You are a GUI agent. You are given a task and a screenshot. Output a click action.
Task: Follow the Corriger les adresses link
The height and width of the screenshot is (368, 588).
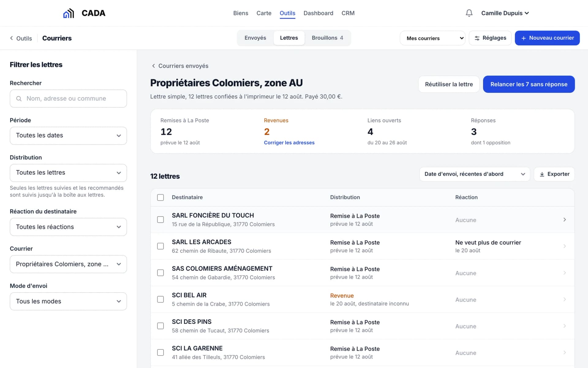tap(289, 143)
